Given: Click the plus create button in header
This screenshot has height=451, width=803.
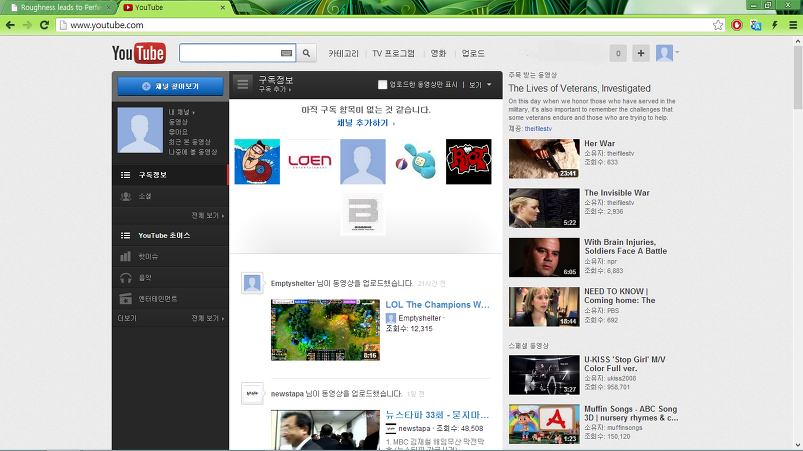Looking at the screenshot, I should [x=641, y=53].
